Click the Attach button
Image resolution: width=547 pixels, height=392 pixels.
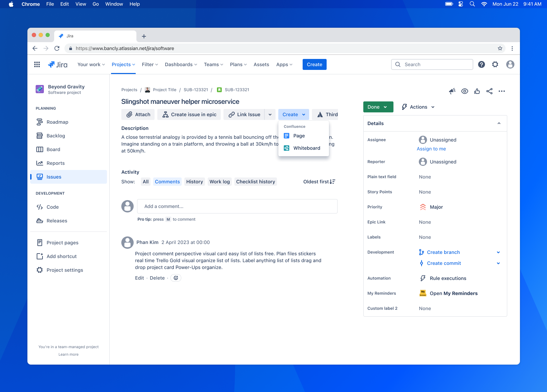pos(138,114)
